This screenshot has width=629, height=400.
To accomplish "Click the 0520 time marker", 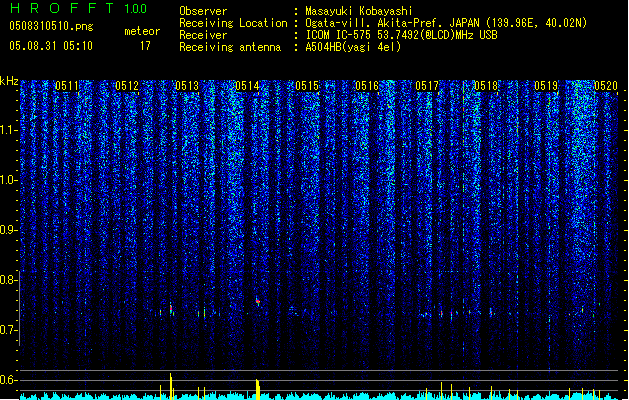I will [606, 86].
